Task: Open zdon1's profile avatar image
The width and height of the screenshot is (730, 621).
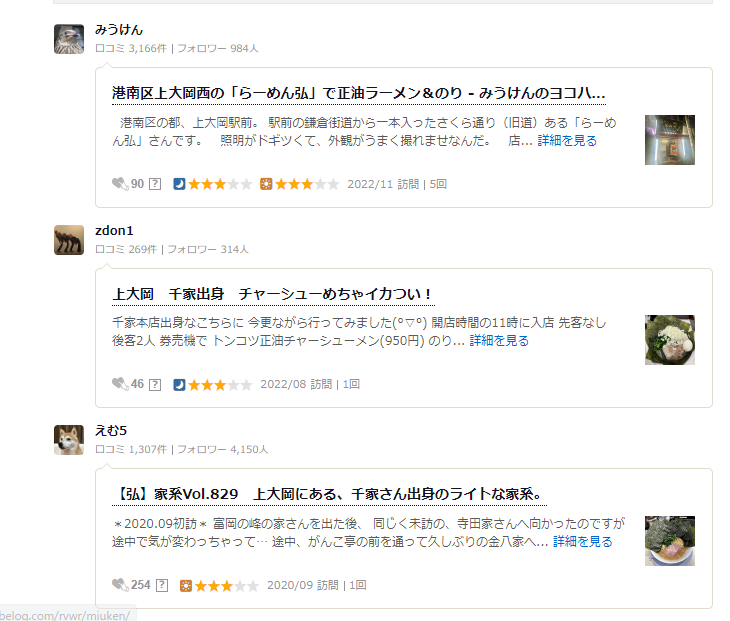Action: 69,240
